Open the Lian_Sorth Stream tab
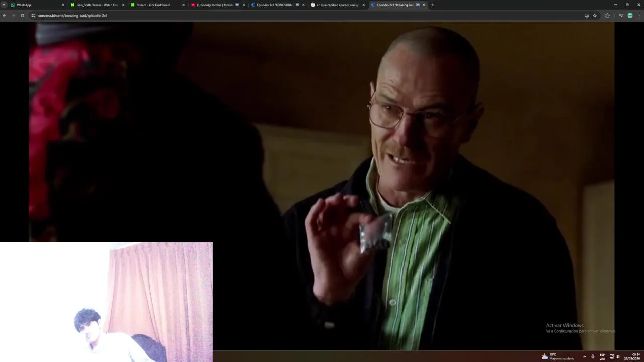This screenshot has height=362, width=644. pyautogui.click(x=97, y=5)
